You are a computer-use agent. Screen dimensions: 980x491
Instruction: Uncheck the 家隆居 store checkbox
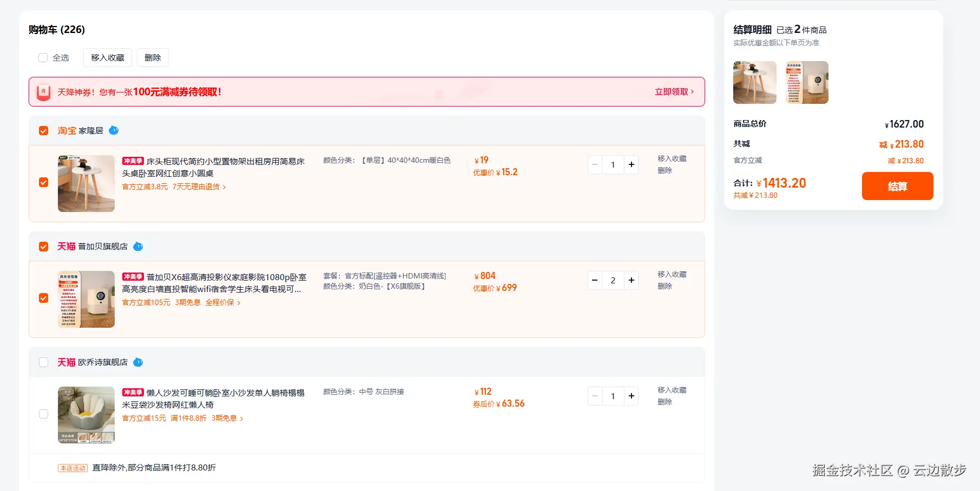(x=43, y=130)
